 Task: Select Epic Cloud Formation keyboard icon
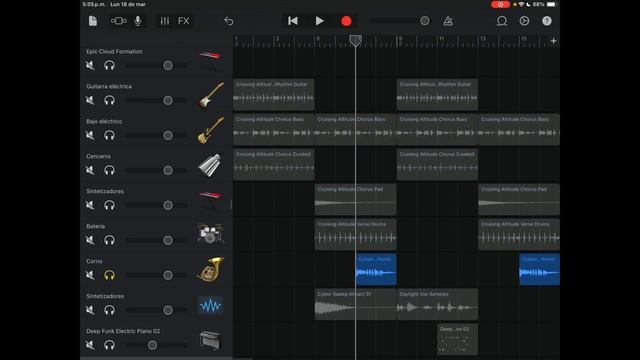point(211,61)
